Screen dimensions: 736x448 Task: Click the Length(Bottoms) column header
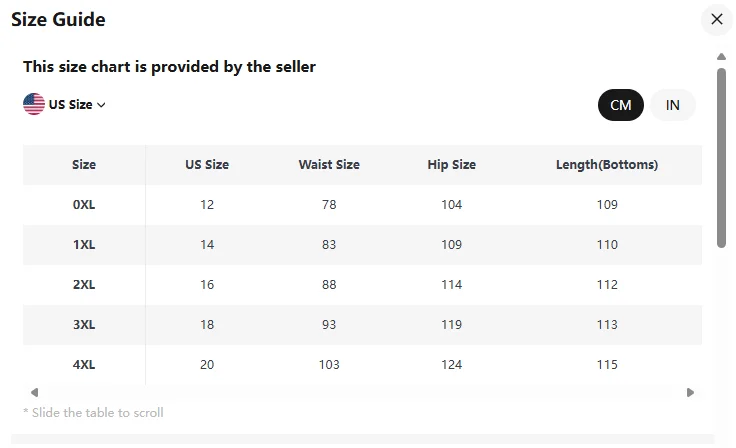[607, 164]
